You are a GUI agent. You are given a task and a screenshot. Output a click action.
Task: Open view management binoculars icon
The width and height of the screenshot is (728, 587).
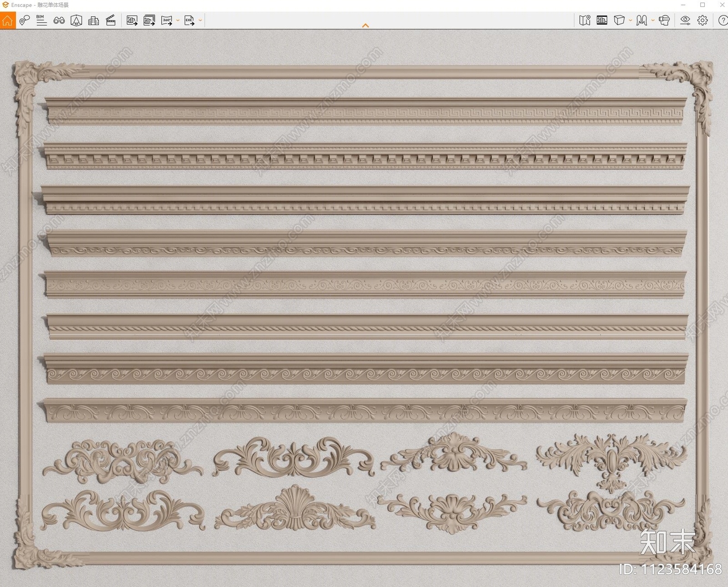click(59, 20)
